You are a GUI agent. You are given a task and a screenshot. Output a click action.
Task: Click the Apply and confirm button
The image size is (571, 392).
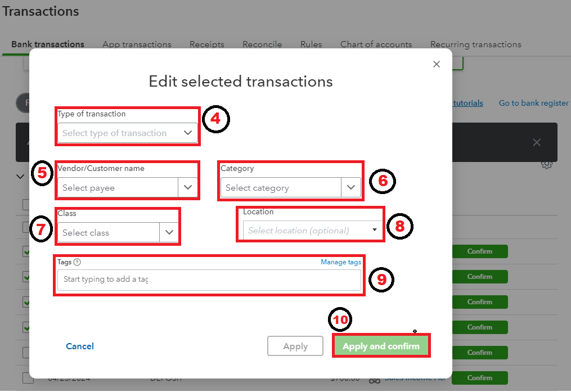pos(381,345)
